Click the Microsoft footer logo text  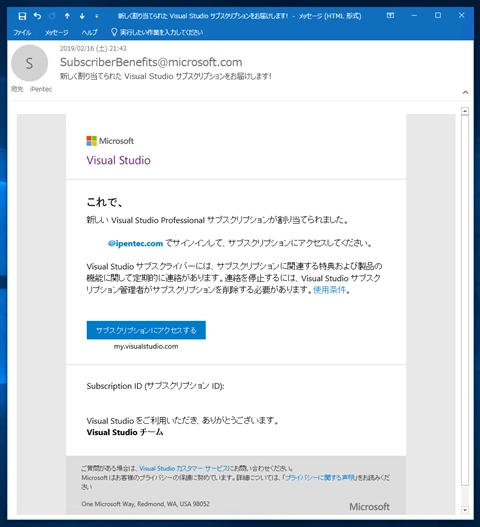[x=369, y=506]
